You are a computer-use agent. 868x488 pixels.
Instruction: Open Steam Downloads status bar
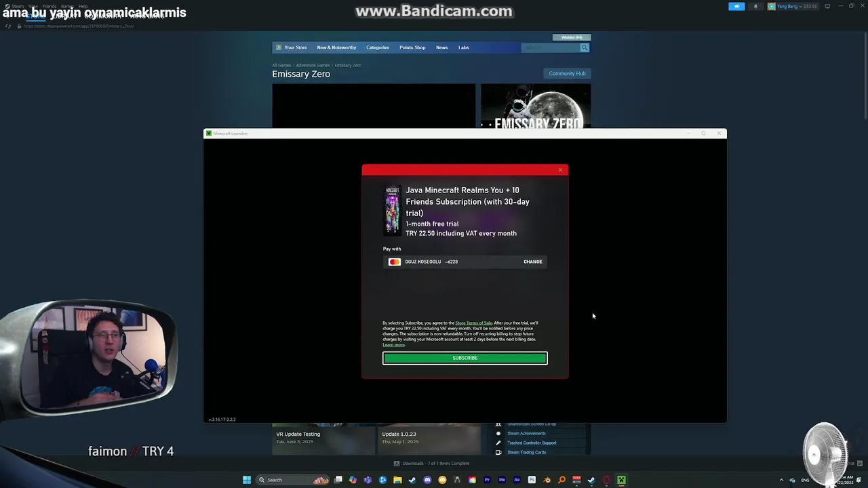(432, 464)
